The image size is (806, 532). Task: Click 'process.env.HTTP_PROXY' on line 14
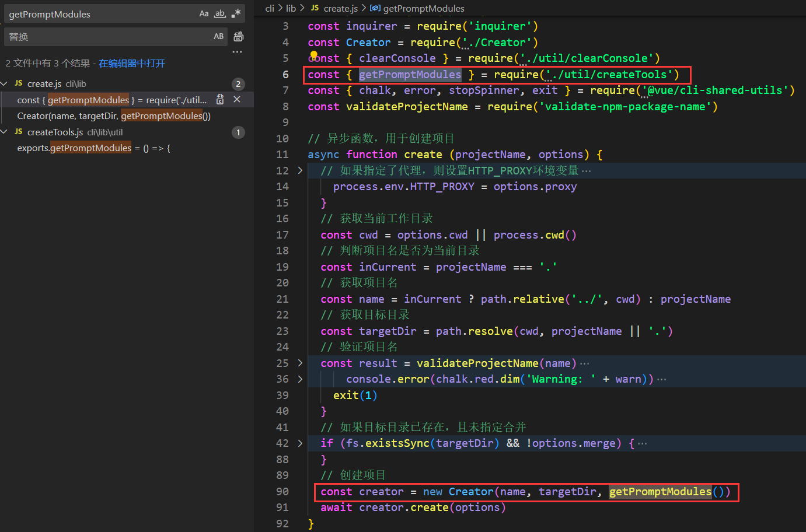click(404, 187)
